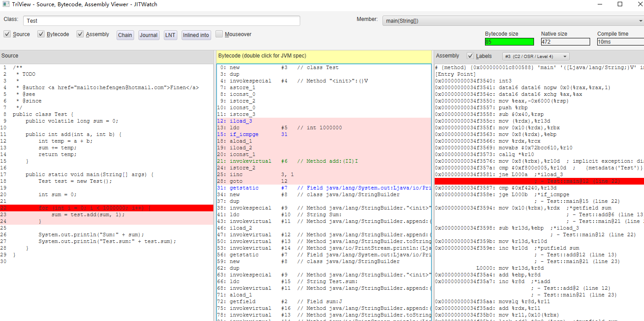Select source line 'public volatile long sum = 0;'
Image resolution: width=644 pixels, height=321 pixels.
[107, 121]
